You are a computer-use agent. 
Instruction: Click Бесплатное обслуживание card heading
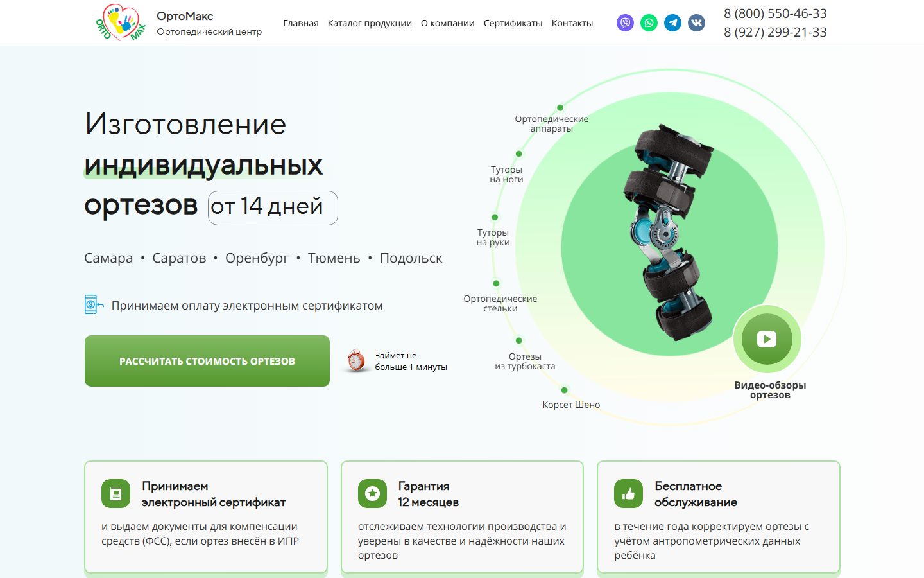(x=696, y=494)
